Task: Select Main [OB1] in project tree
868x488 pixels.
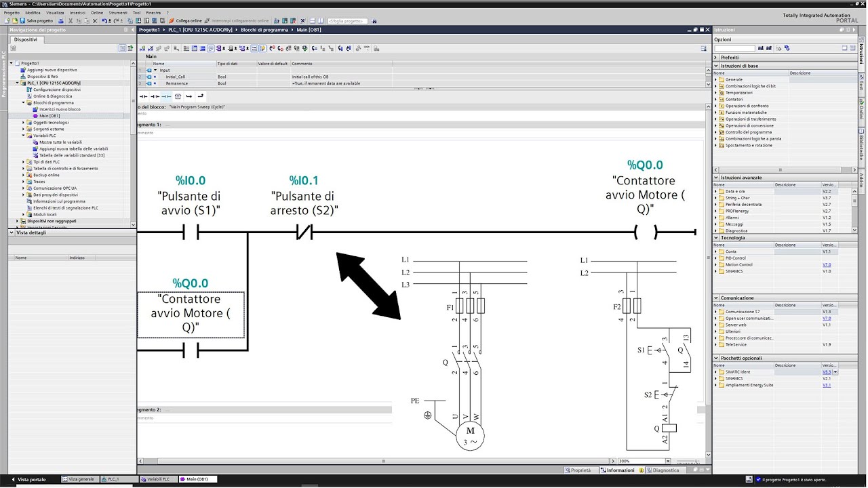Action: [x=50, y=116]
